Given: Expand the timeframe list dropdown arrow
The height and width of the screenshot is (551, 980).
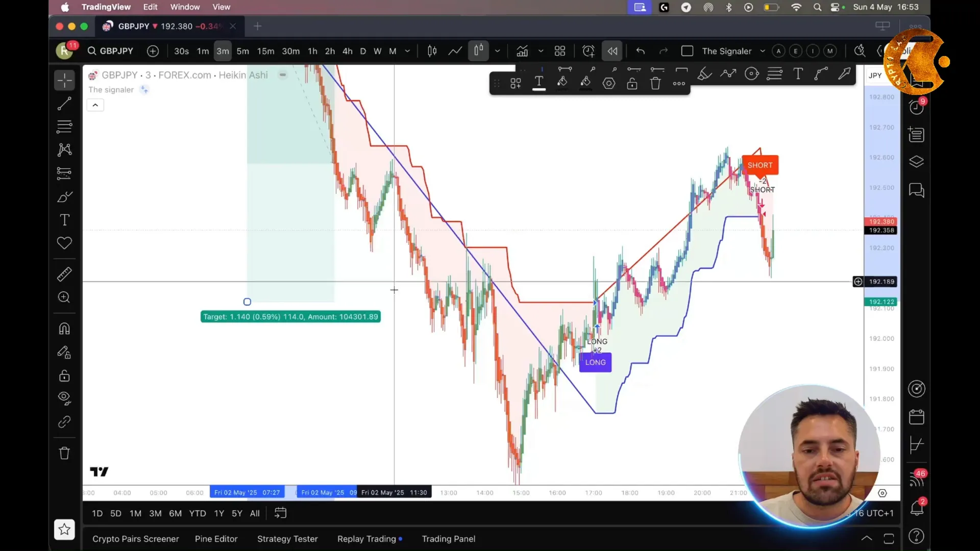Looking at the screenshot, I should [x=407, y=51].
